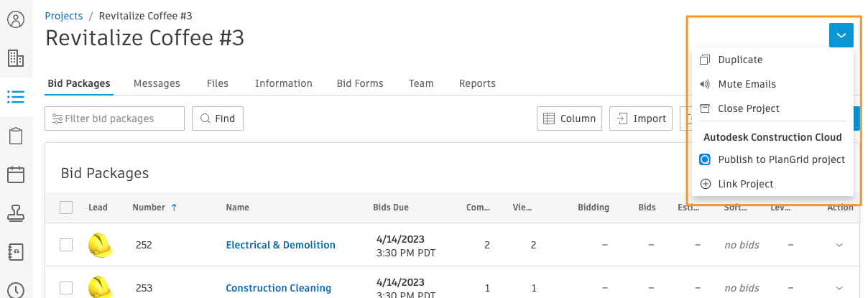Switch to the Information tab
This screenshot has height=298, width=868.
pos(284,83)
